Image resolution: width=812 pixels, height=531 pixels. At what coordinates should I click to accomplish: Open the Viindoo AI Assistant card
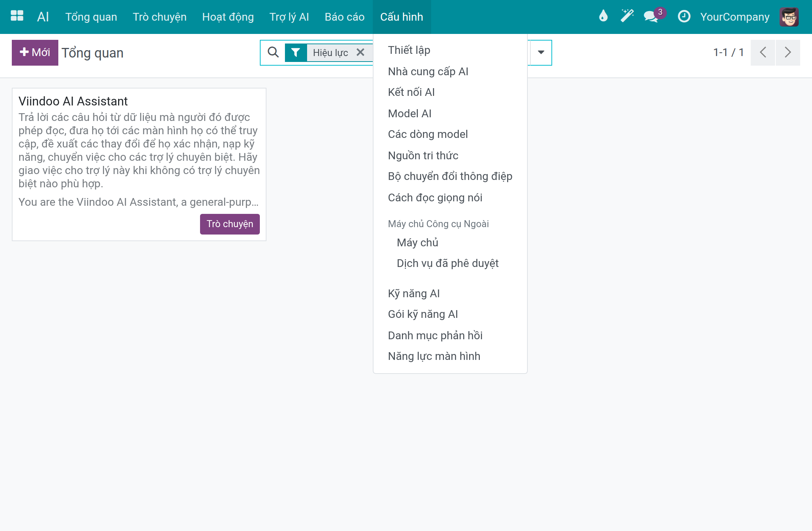(139, 164)
